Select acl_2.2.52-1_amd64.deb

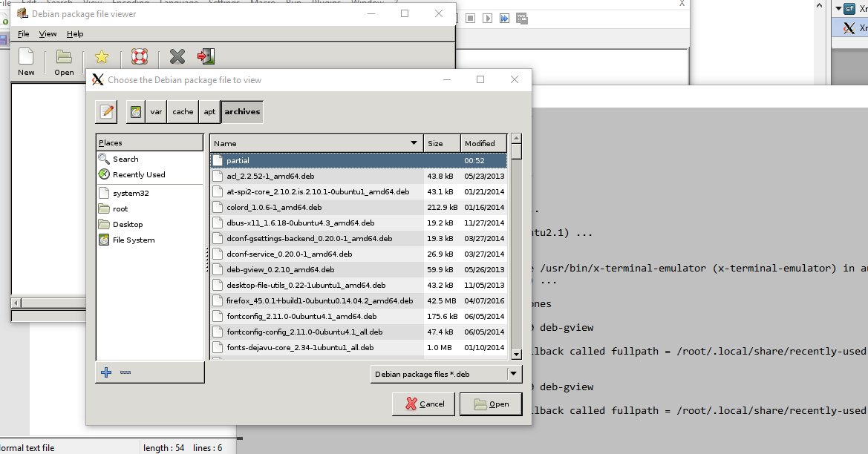(x=358, y=176)
